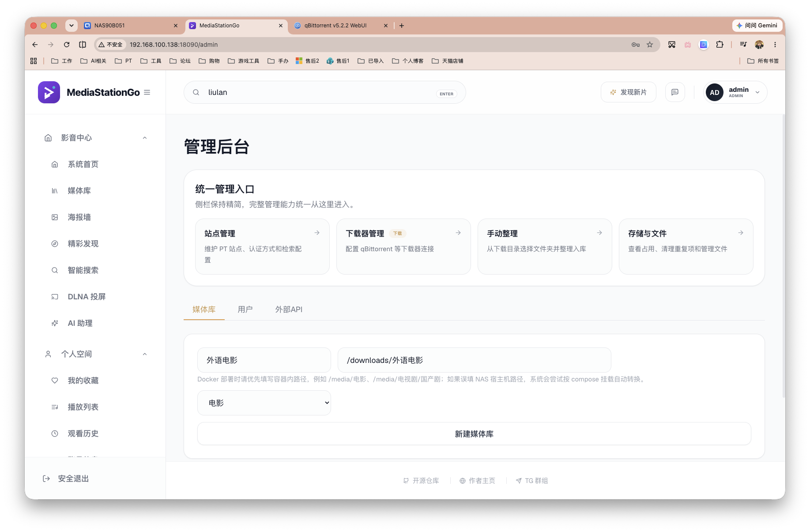810x532 pixels.
Task: Collapse the 影音中心 section chevron
Action: pyautogui.click(x=145, y=138)
